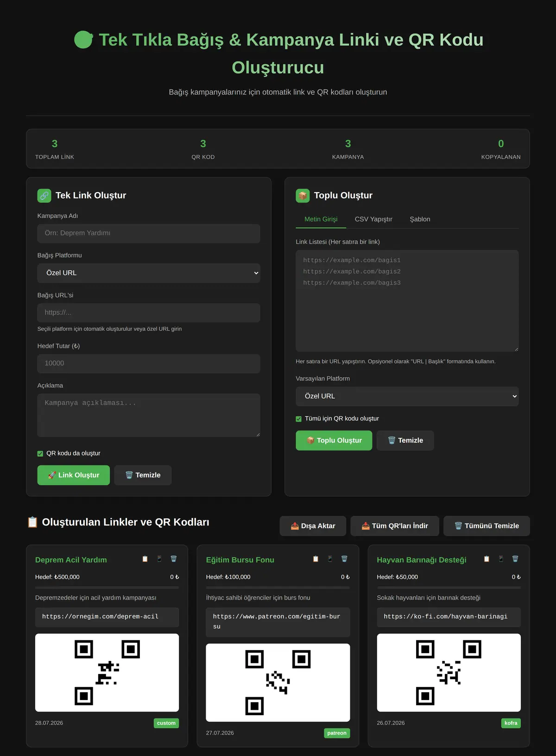This screenshot has height=756, width=556.
Task: Copy the Deprem Acil Yardım link (clipboard icon)
Action: (145, 559)
